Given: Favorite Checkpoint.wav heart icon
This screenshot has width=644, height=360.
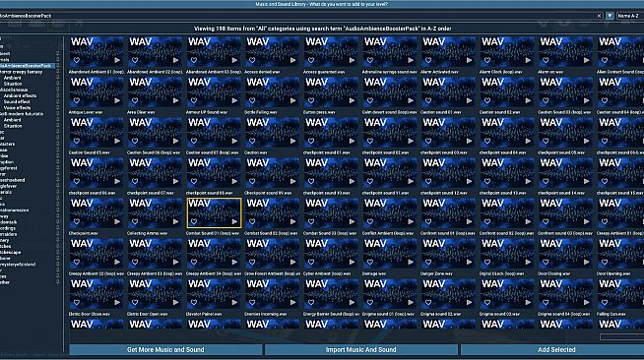Looking at the screenshot, I should click(x=77, y=222).
